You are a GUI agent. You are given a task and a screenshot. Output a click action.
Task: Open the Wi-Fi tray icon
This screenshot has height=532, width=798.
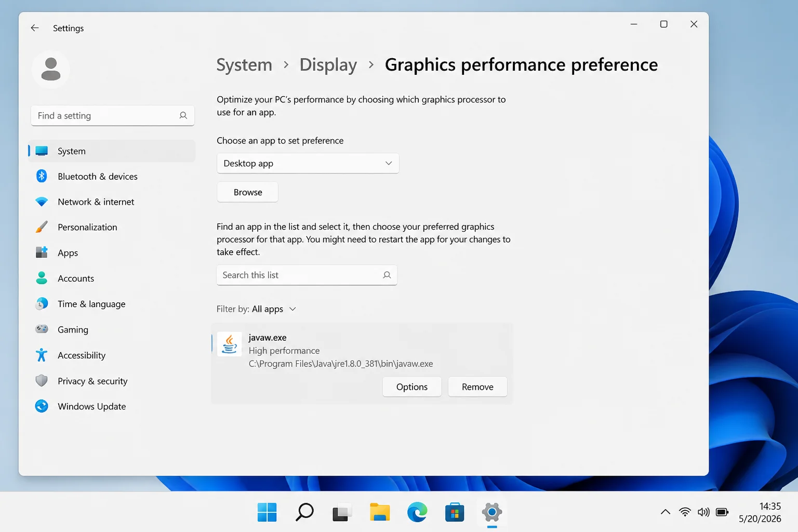(685, 512)
